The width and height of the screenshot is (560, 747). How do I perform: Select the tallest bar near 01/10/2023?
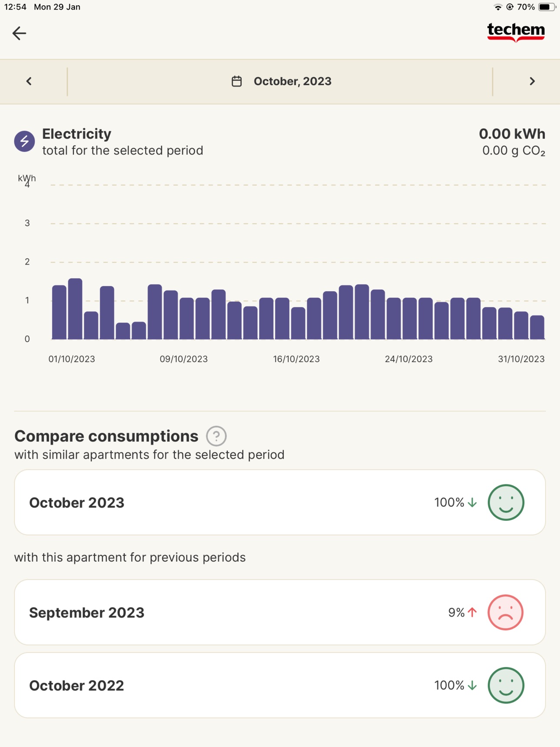point(75,309)
